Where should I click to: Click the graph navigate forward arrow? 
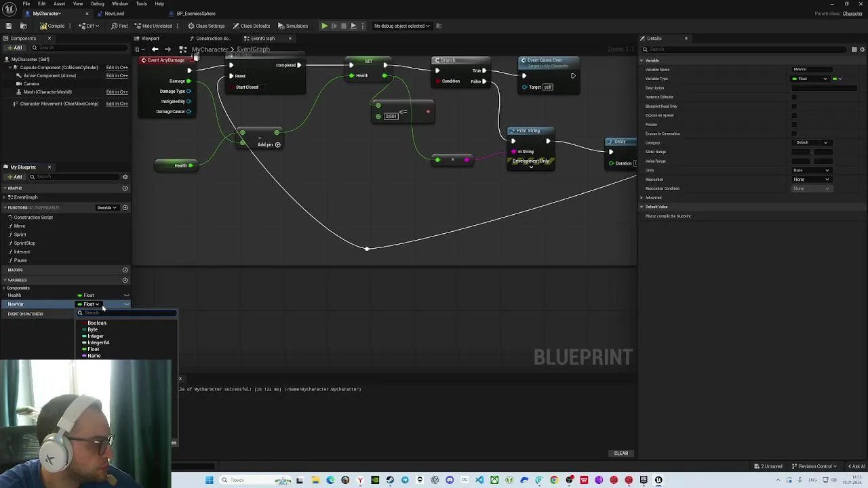pos(168,49)
